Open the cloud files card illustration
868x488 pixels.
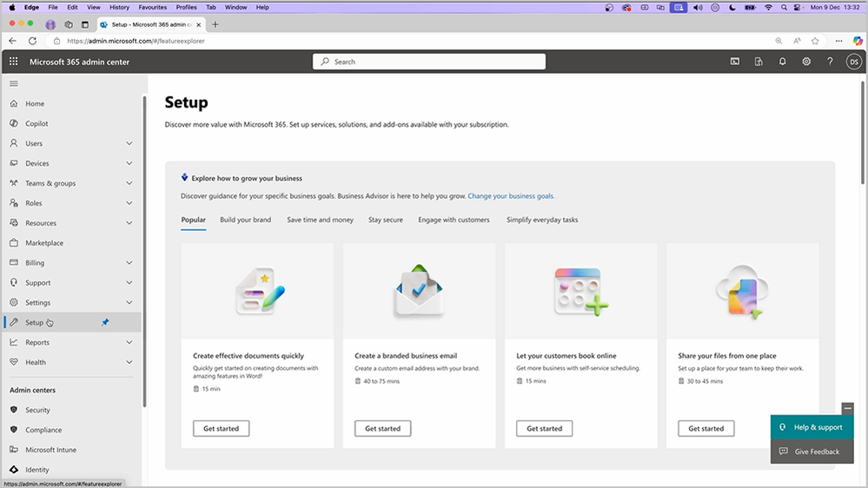pyautogui.click(x=742, y=292)
